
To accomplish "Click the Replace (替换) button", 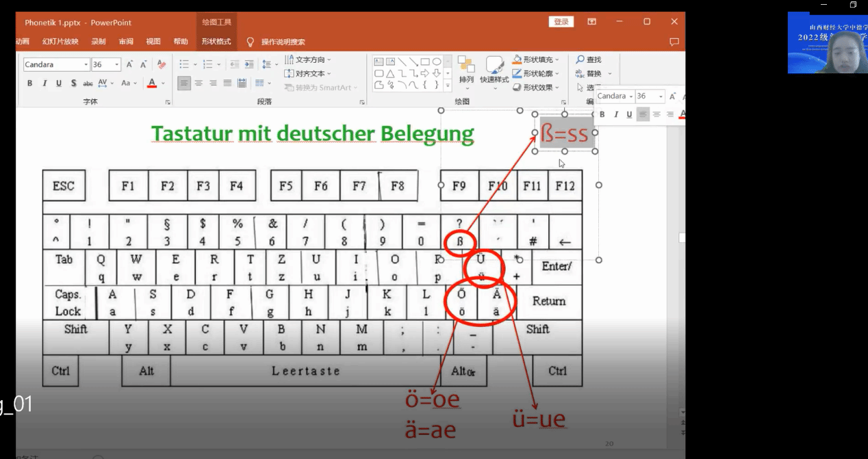I will click(589, 74).
